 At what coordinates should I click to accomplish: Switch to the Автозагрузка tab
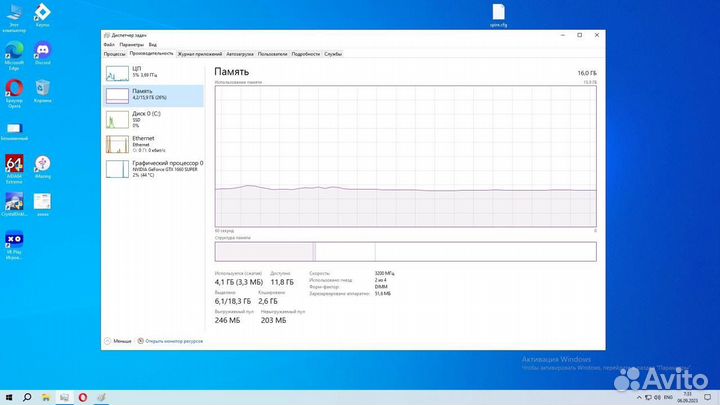tap(240, 53)
